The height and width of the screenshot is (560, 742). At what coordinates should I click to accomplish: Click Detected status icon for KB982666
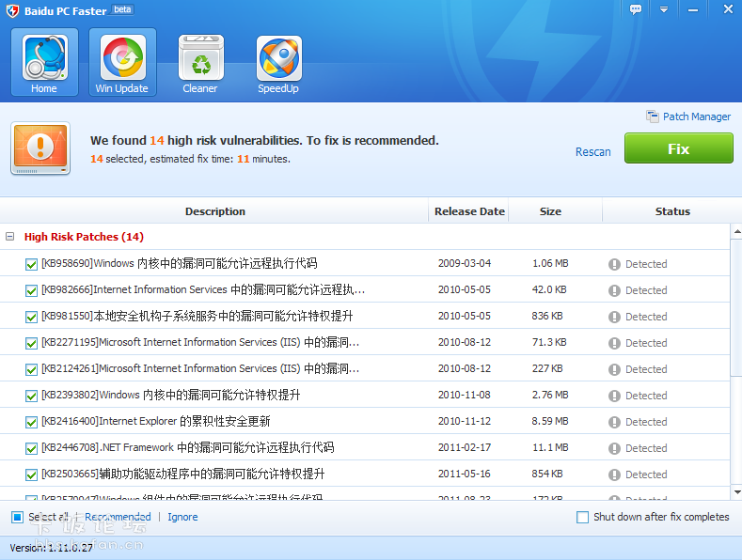(614, 290)
